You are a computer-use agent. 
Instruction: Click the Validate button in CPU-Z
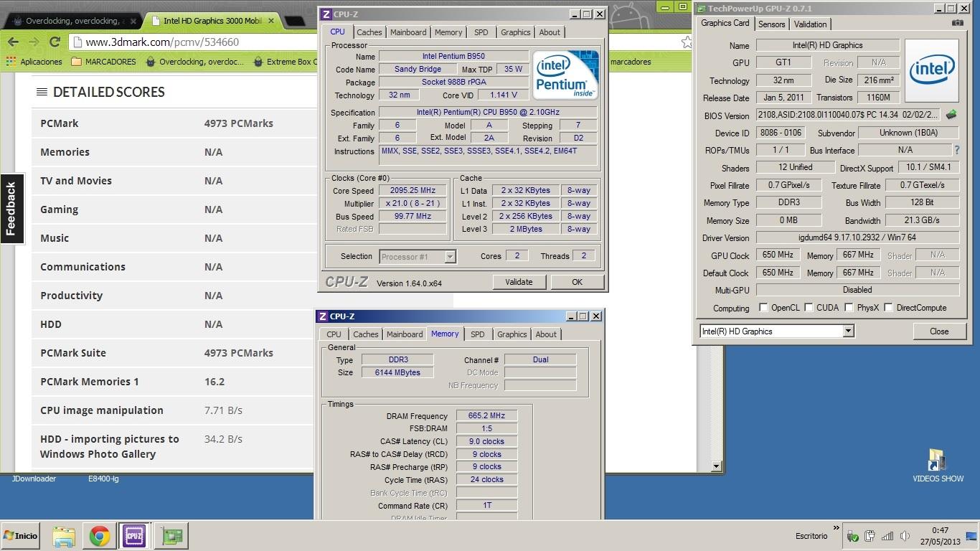(519, 282)
